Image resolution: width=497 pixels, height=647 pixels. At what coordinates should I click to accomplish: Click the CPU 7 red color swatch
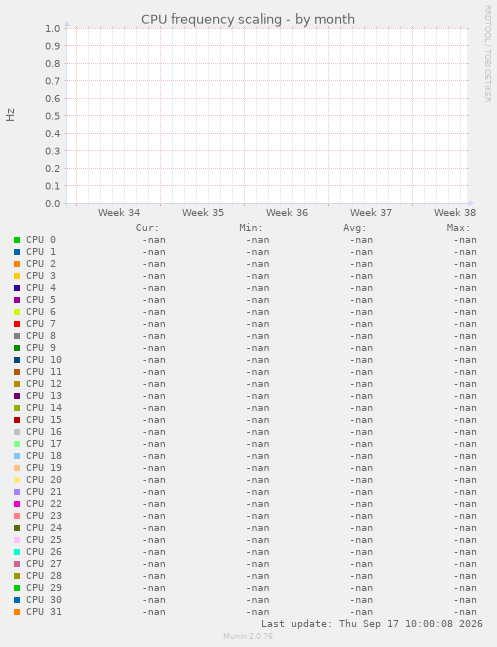point(17,324)
